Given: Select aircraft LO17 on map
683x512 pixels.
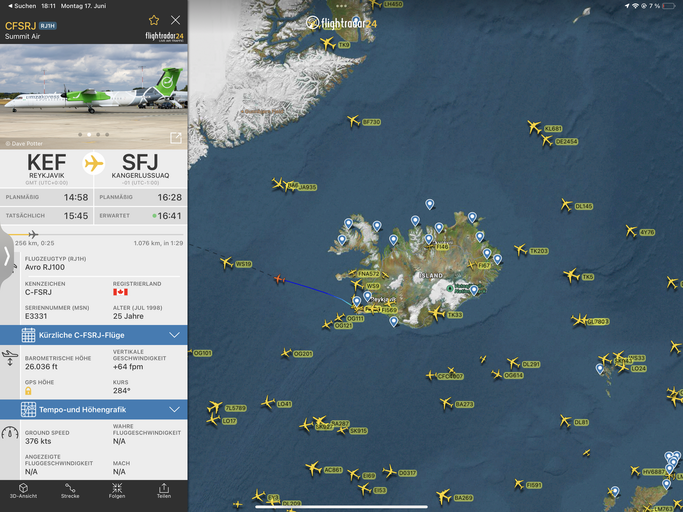Looking at the screenshot, I should (x=213, y=420).
